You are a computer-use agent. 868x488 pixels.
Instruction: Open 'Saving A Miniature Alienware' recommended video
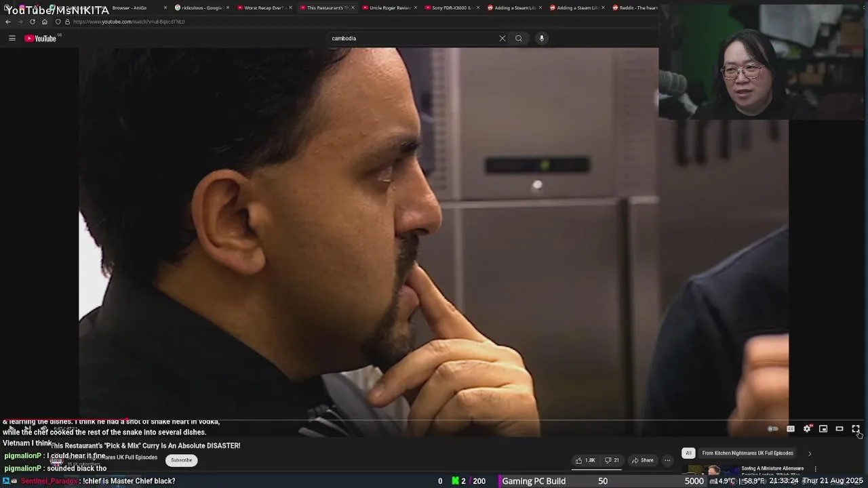point(772,468)
